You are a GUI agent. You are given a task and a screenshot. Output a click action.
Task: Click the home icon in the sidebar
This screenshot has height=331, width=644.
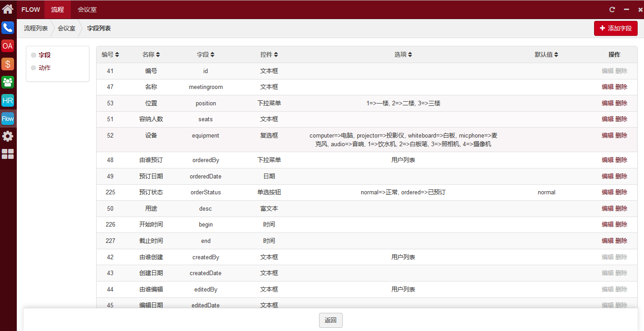click(8, 9)
